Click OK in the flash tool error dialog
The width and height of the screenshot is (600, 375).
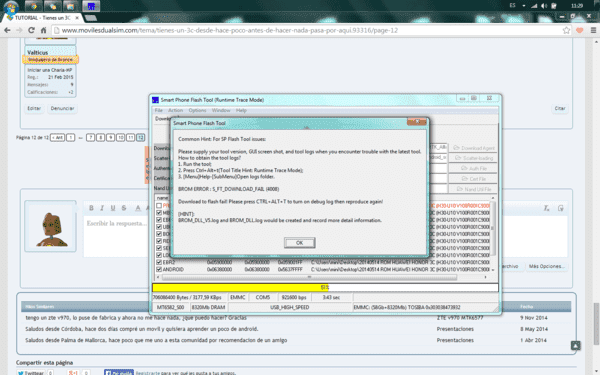300,243
